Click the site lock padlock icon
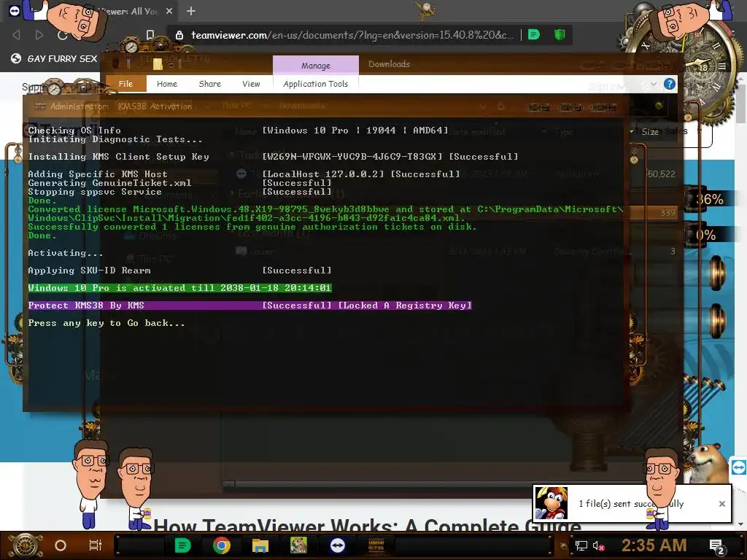The height and width of the screenshot is (560, 747). tap(179, 35)
